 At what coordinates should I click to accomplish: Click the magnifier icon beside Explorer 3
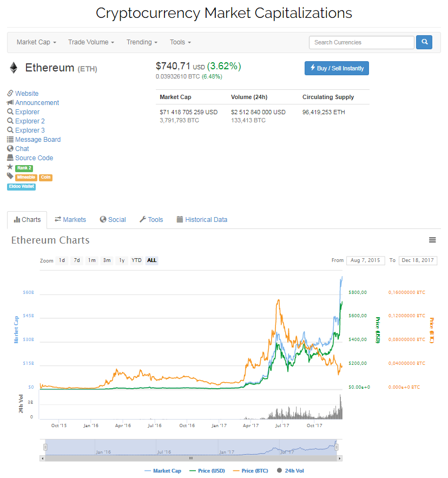coord(10,130)
